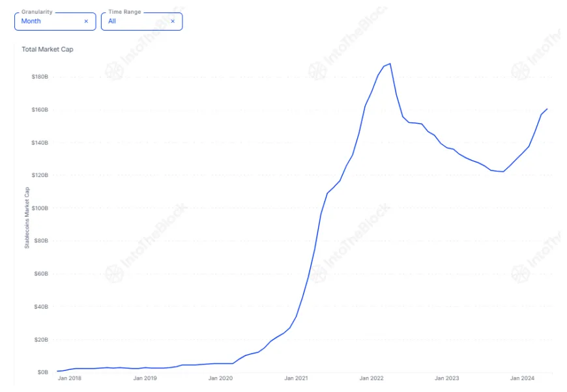Image resolution: width=567 pixels, height=392 pixels.
Task: Click the rightmost data point of the line
Action: pyautogui.click(x=547, y=108)
